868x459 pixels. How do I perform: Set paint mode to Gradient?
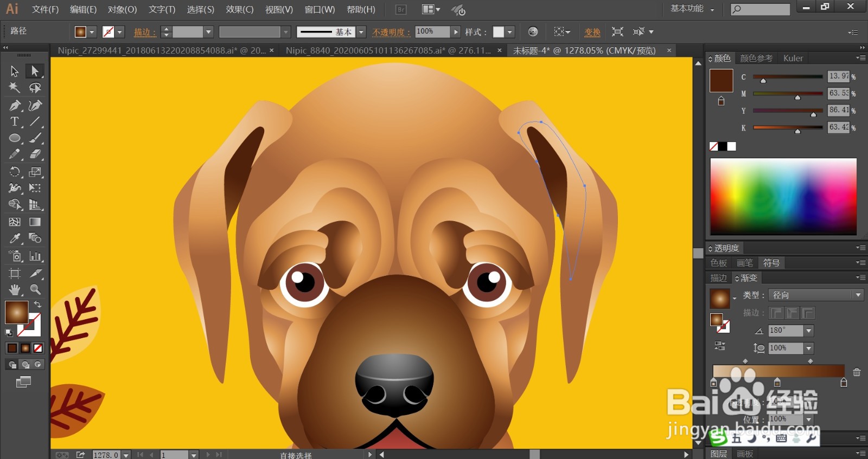click(25, 348)
